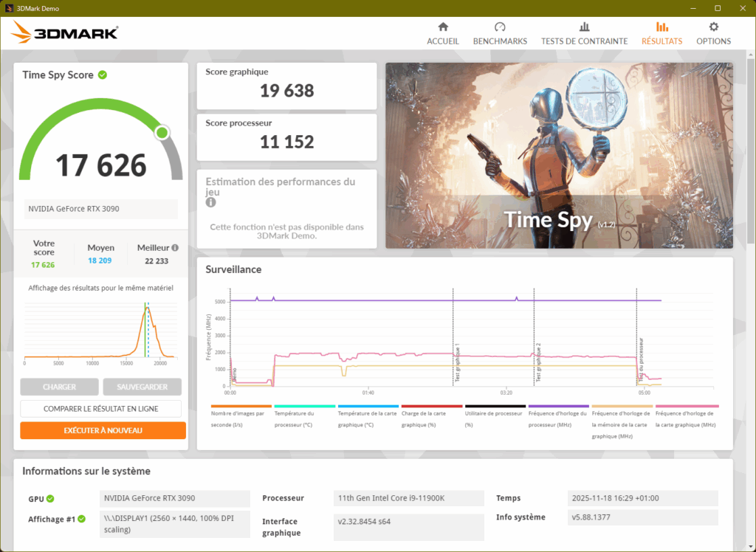Screen dimensions: 756x552
Task: Click the results histogram for identical hardware
Action: (x=100, y=328)
